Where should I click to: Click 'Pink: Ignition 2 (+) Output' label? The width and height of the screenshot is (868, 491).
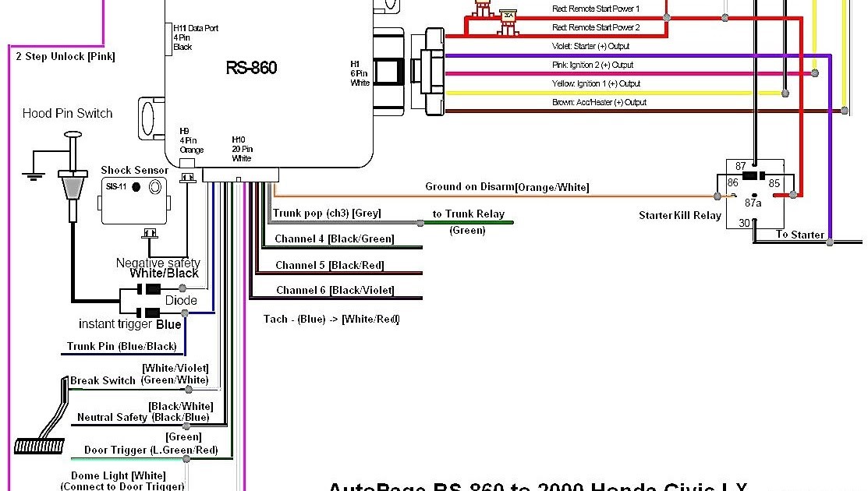tap(593, 65)
